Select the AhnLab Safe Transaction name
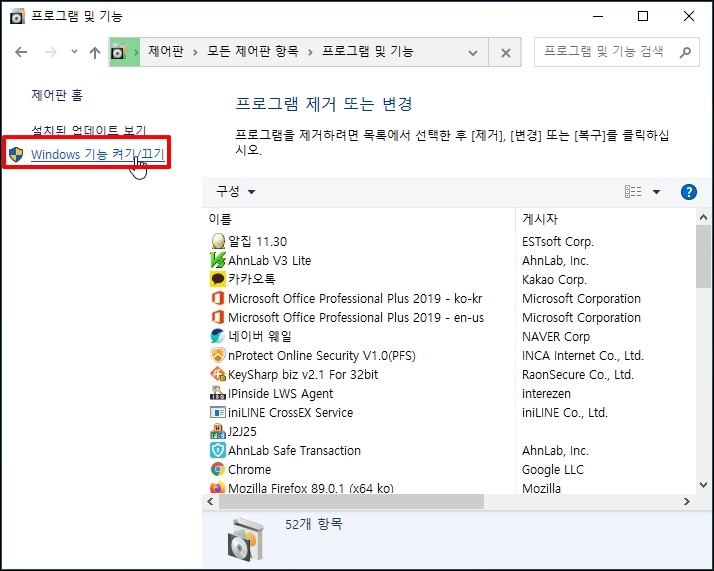This screenshot has height=571, width=714. point(295,451)
